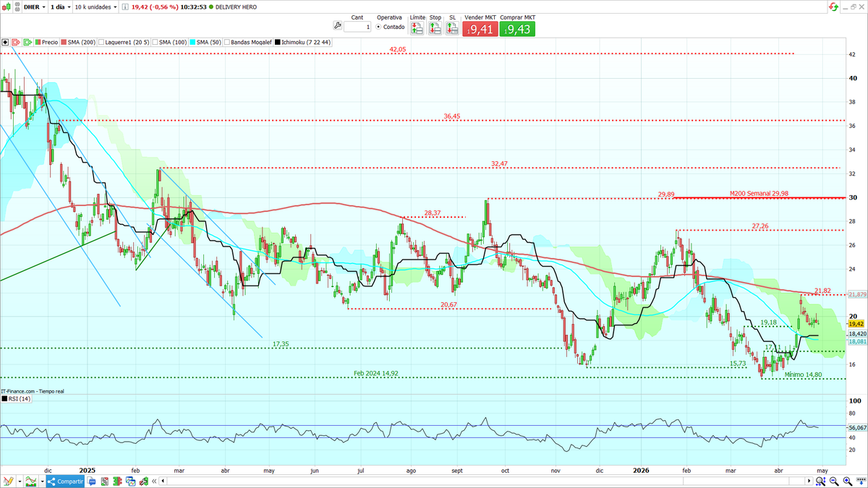868x488 pixels.
Task: Restore the chart window size
Action: point(853,7)
